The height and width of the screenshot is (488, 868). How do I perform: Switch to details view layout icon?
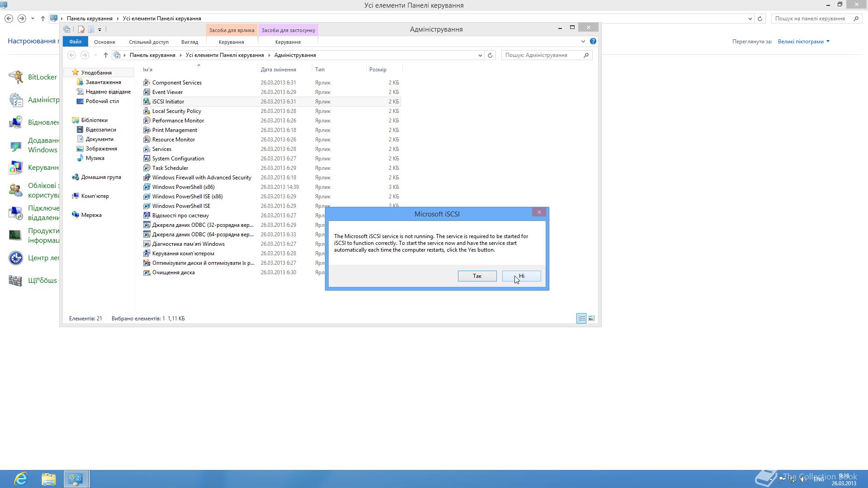click(x=581, y=319)
